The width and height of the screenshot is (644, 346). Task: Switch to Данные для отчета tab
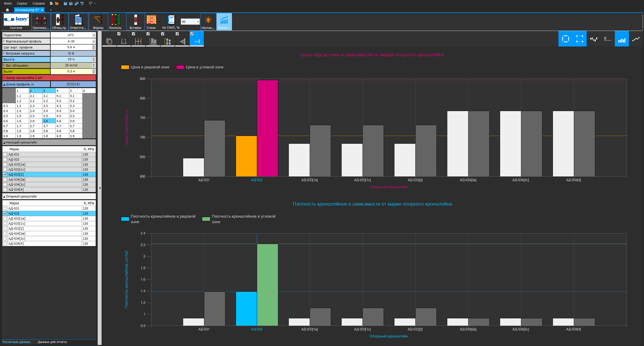[52, 342]
